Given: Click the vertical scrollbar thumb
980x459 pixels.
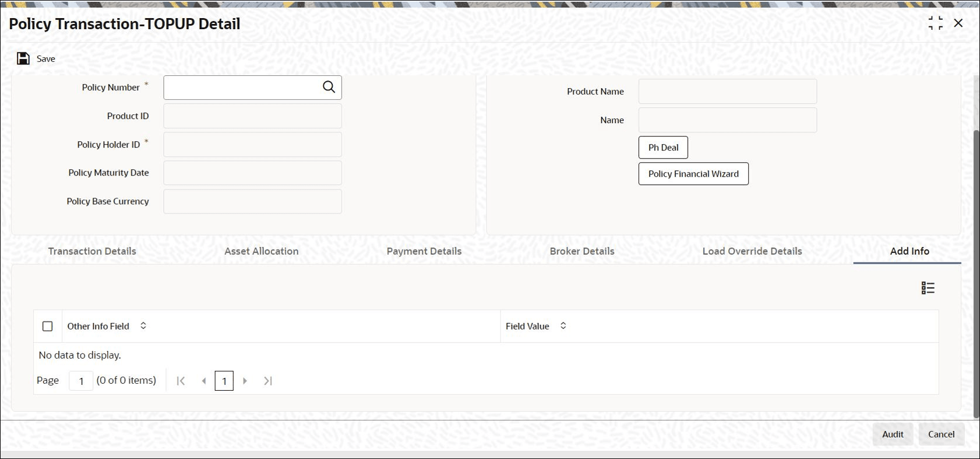Looking at the screenshot, I should pyautogui.click(x=977, y=274).
